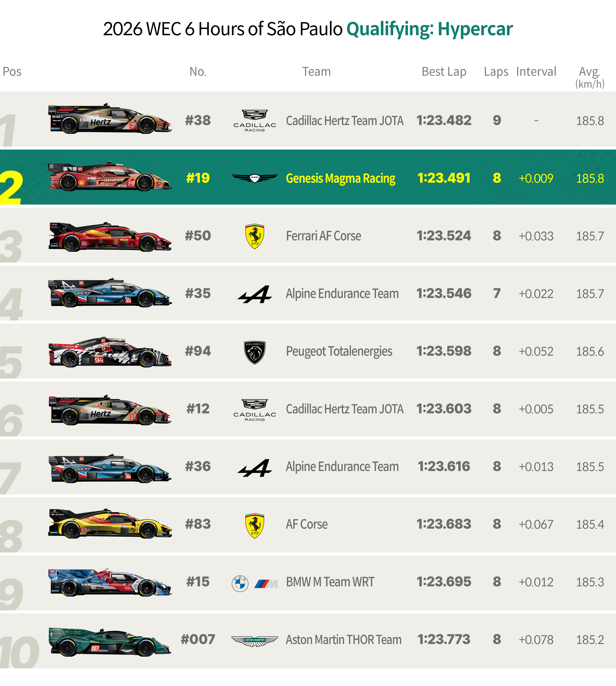Click the team name 'Aston Martin THOR Team'

click(x=344, y=640)
